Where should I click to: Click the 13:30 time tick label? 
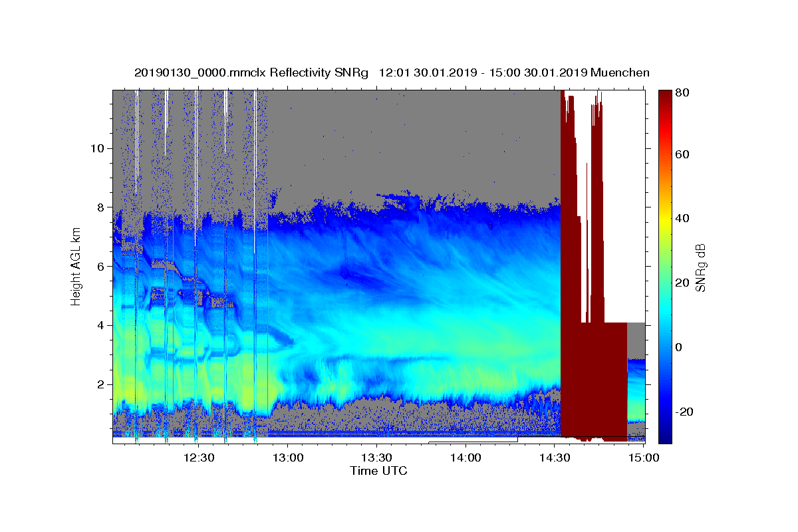376,458
